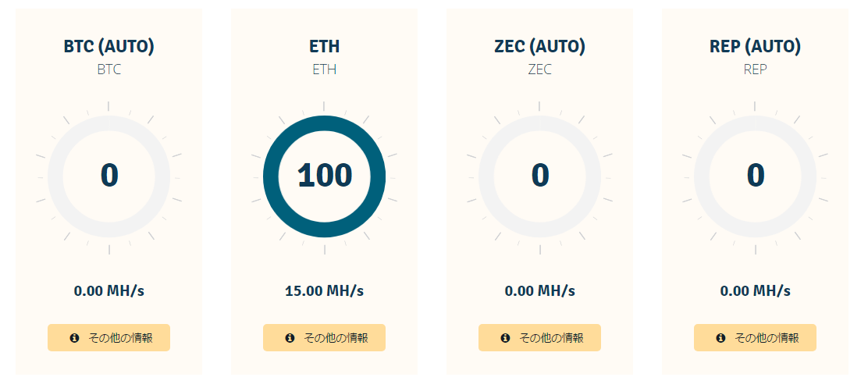Click the ZEC 0.00 MH/s hashrate text
Image resolution: width=868 pixels, height=388 pixels.
[540, 291]
